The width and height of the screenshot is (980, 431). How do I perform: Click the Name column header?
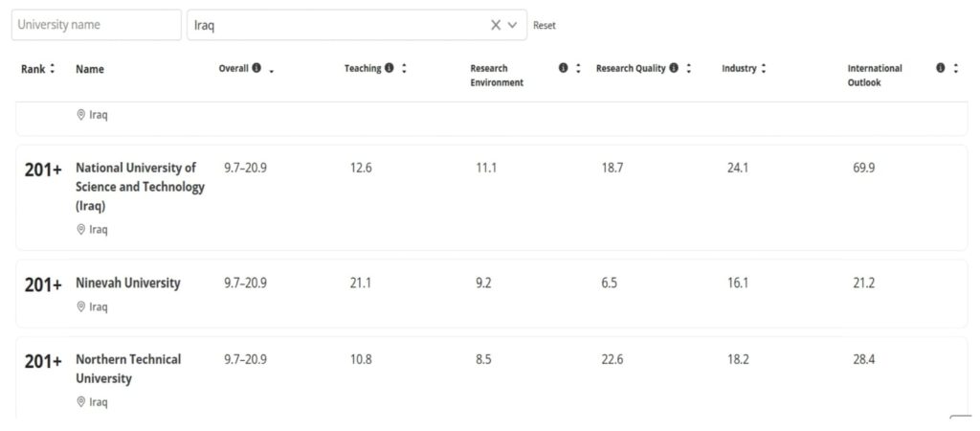(x=90, y=69)
